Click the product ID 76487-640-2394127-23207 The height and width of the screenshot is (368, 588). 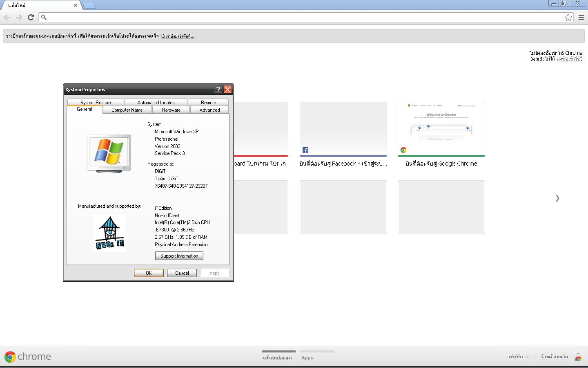[181, 186]
